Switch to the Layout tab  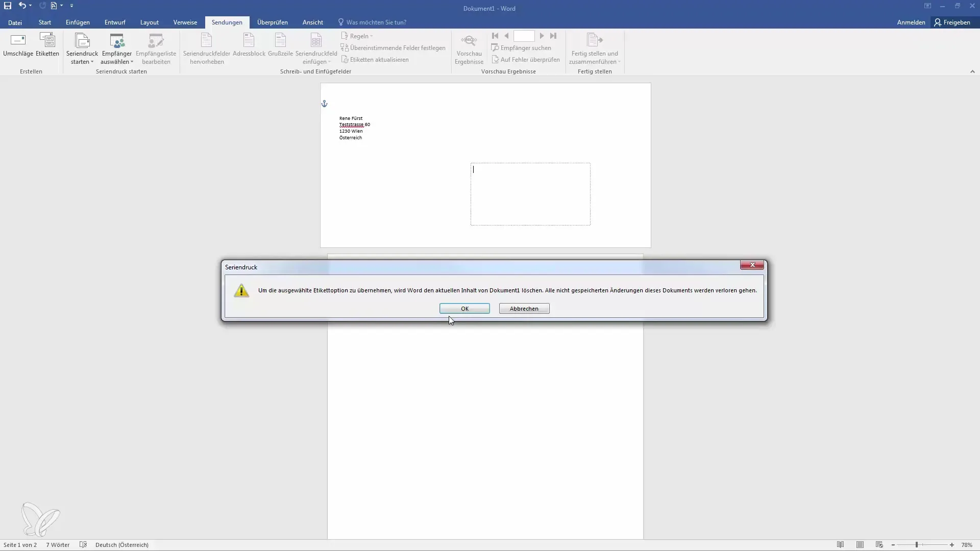150,22
